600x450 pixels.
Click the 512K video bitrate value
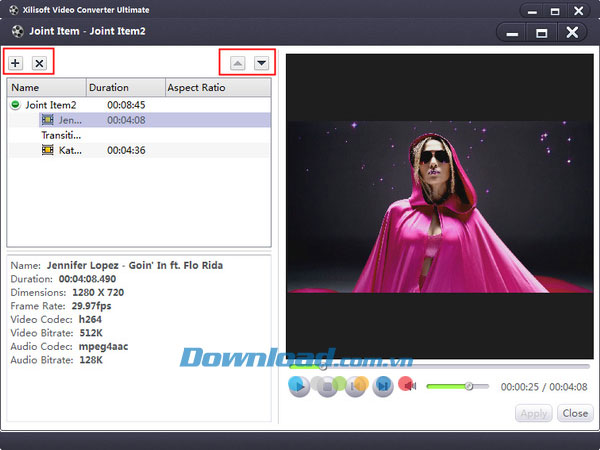[91, 333]
